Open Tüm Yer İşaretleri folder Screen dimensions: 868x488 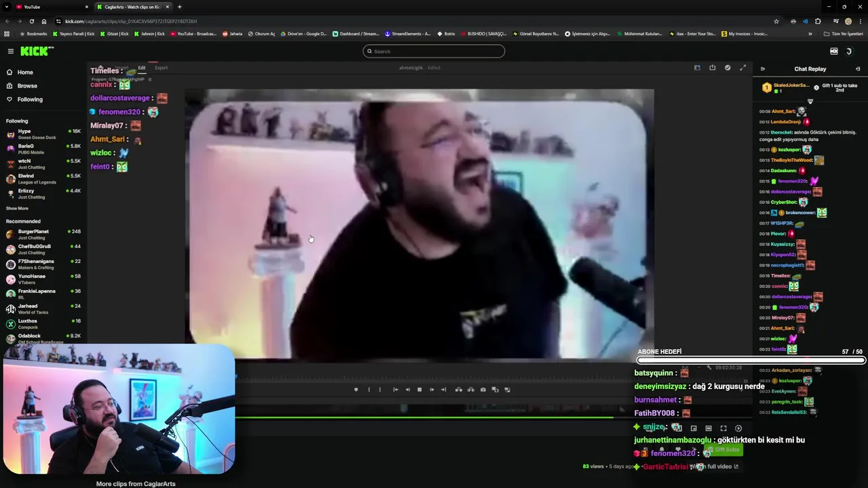pos(844,34)
